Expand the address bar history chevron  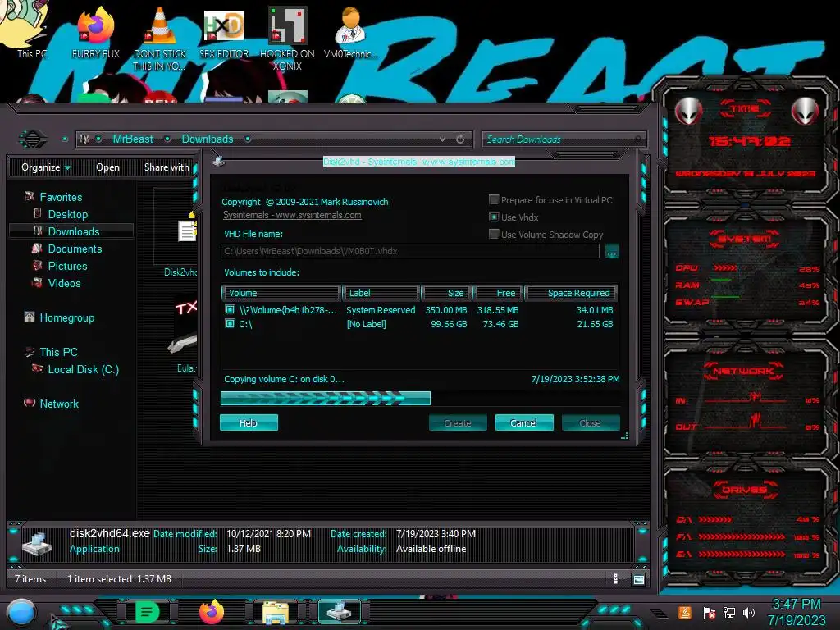(x=442, y=139)
